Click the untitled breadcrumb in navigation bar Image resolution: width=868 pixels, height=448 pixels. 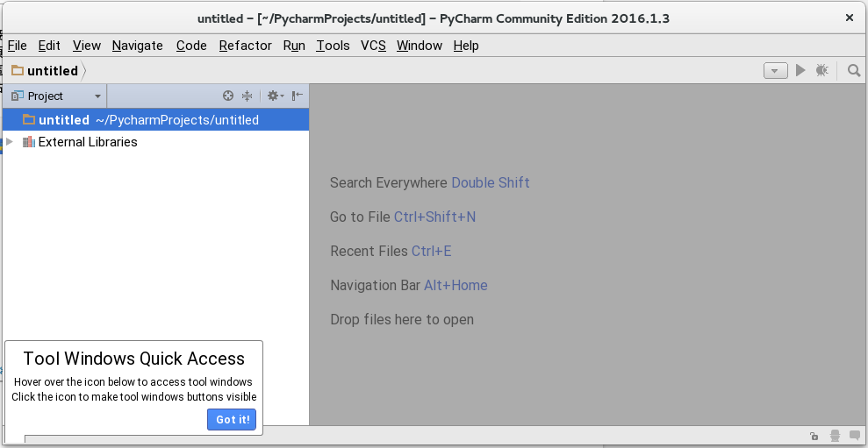(x=46, y=70)
